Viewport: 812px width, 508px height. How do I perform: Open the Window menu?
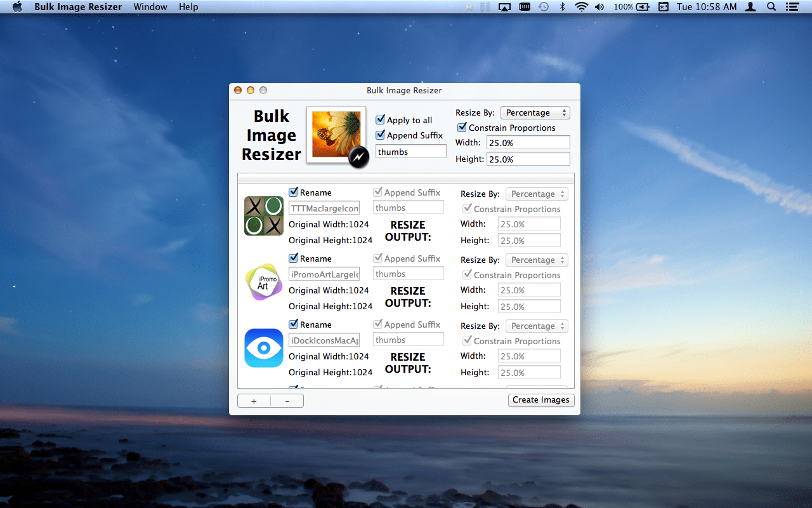coord(150,7)
